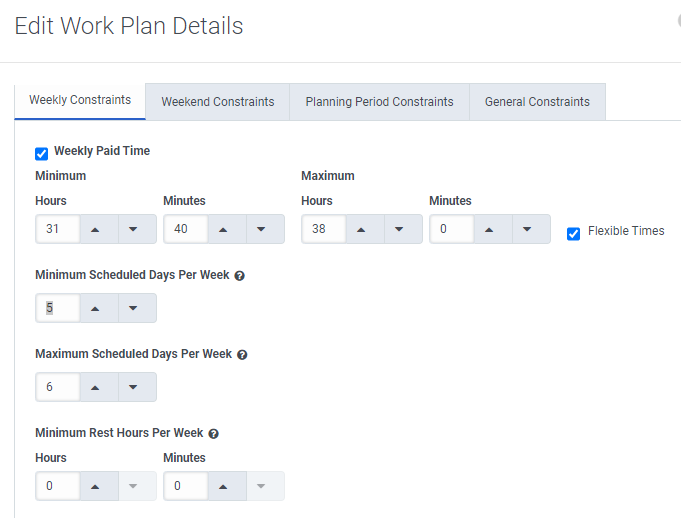Increase the Minimum Hours value
The image size is (681, 518).
(x=95, y=229)
